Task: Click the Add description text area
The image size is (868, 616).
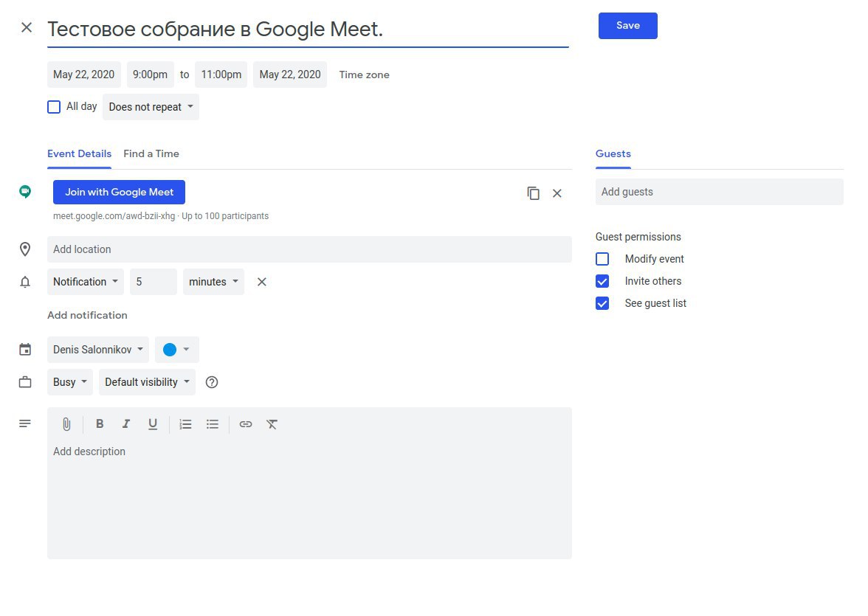Action: pos(309,496)
